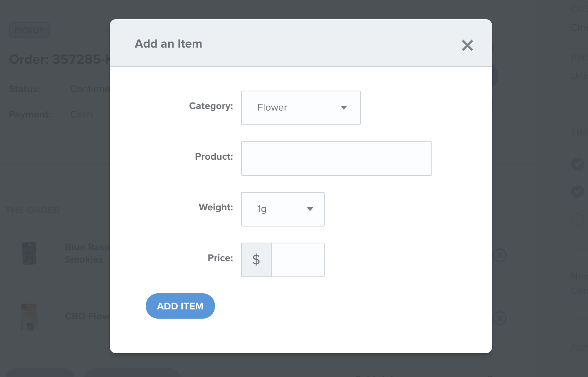Click the ADD ITEM button
The image size is (588, 377).
pos(180,306)
